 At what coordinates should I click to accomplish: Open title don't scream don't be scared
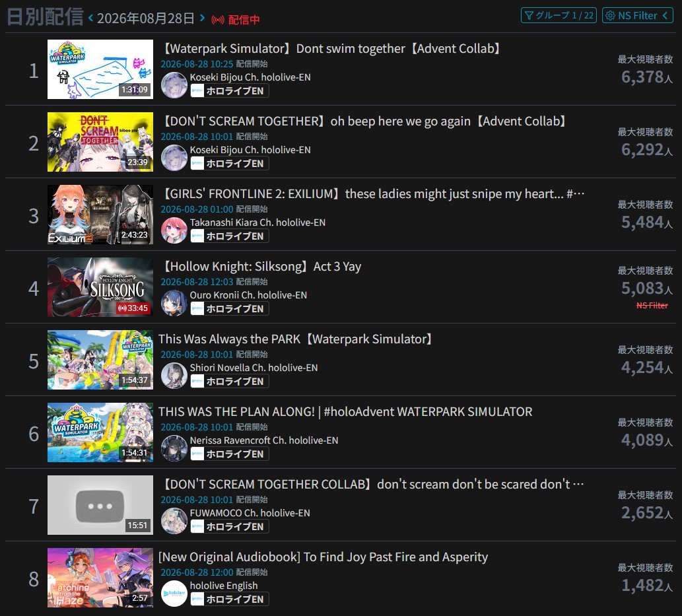(372, 484)
